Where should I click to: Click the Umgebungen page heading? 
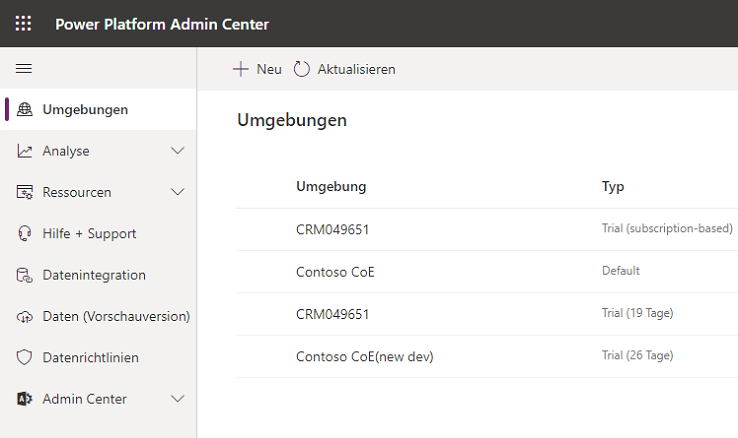pos(292,120)
